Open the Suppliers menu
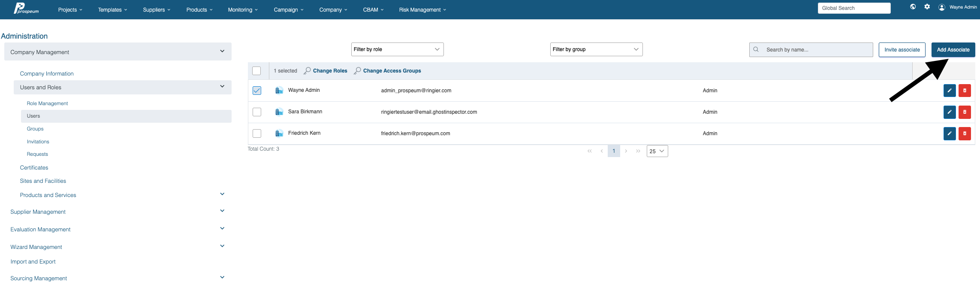 (x=157, y=9)
